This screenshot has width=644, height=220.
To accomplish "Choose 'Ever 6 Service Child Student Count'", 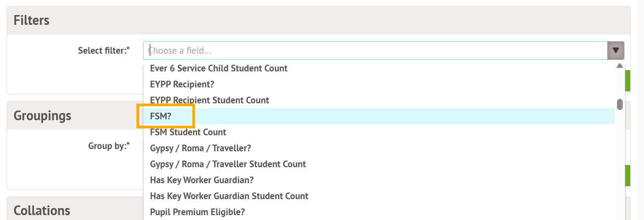I will pyautogui.click(x=219, y=68).
